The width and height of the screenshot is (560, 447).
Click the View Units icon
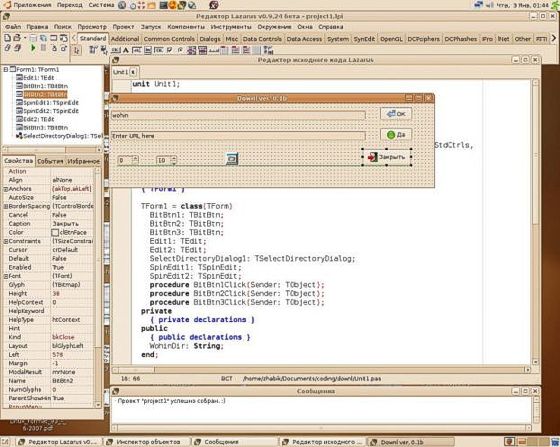7,48
